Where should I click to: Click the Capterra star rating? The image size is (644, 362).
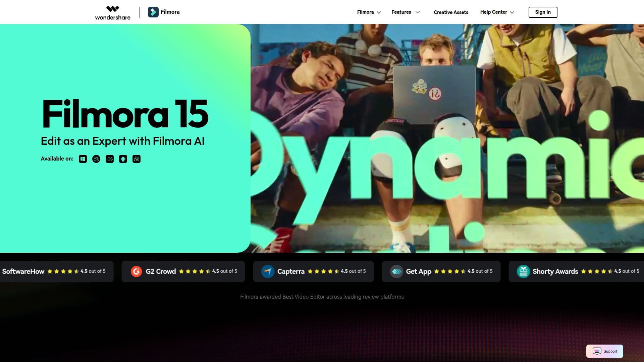pyautogui.click(x=323, y=271)
